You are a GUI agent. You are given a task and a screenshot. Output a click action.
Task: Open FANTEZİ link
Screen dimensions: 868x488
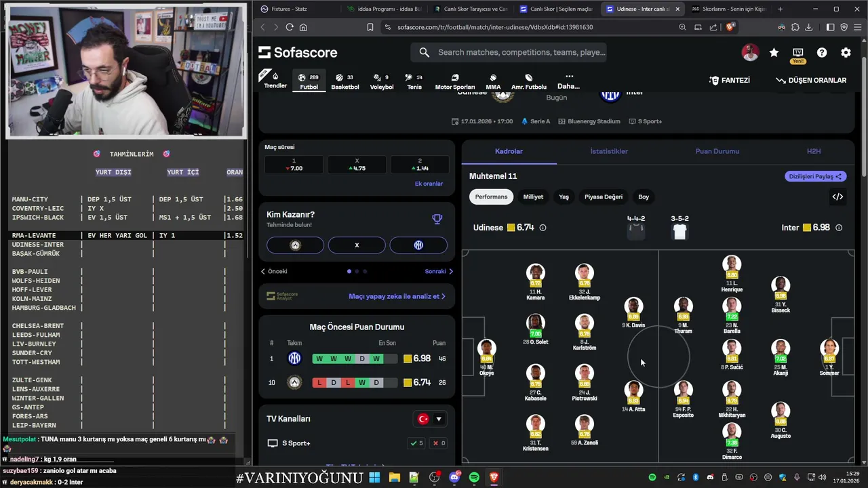730,80
